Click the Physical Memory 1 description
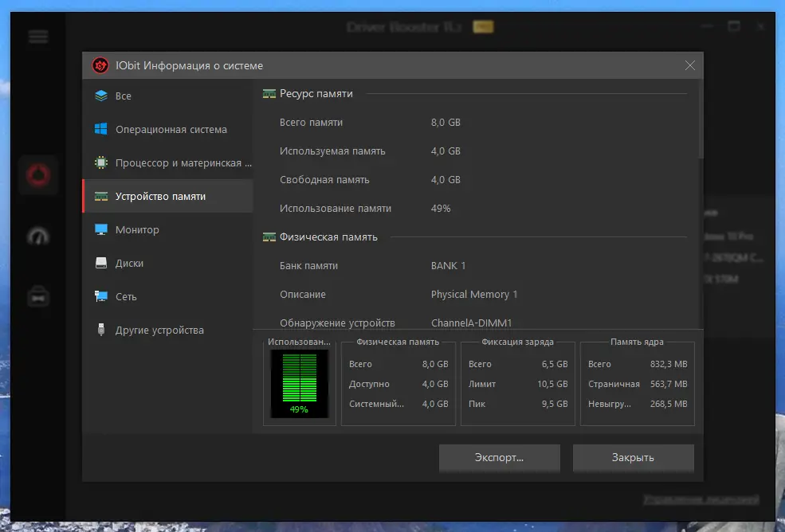This screenshot has height=532, width=785. 474,295
